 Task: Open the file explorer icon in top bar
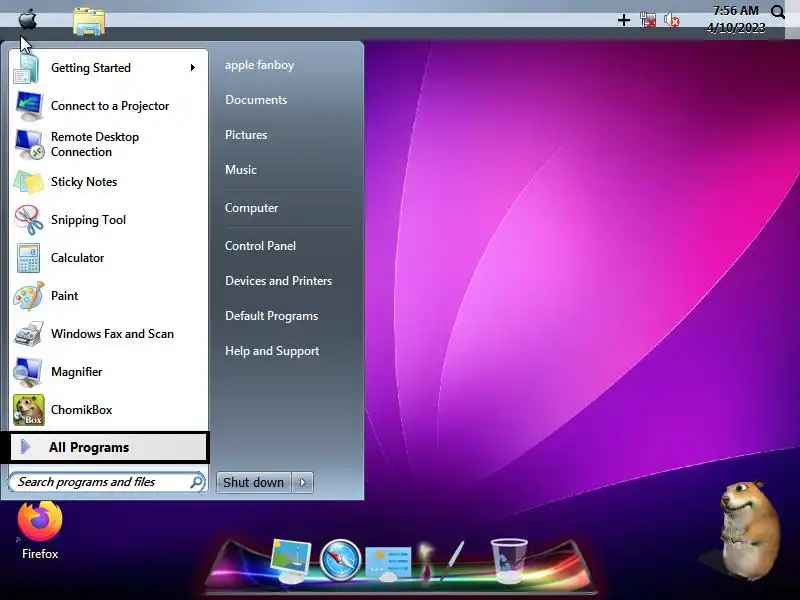pyautogui.click(x=89, y=21)
